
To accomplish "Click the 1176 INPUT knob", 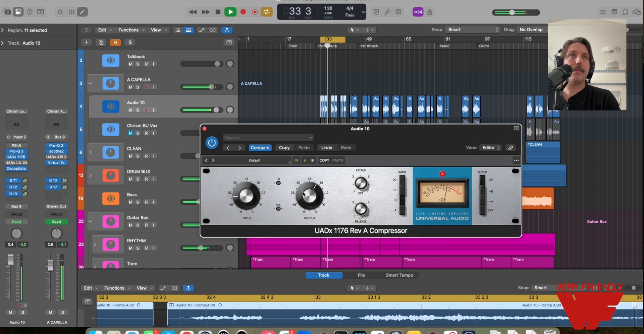I will 246,196.
